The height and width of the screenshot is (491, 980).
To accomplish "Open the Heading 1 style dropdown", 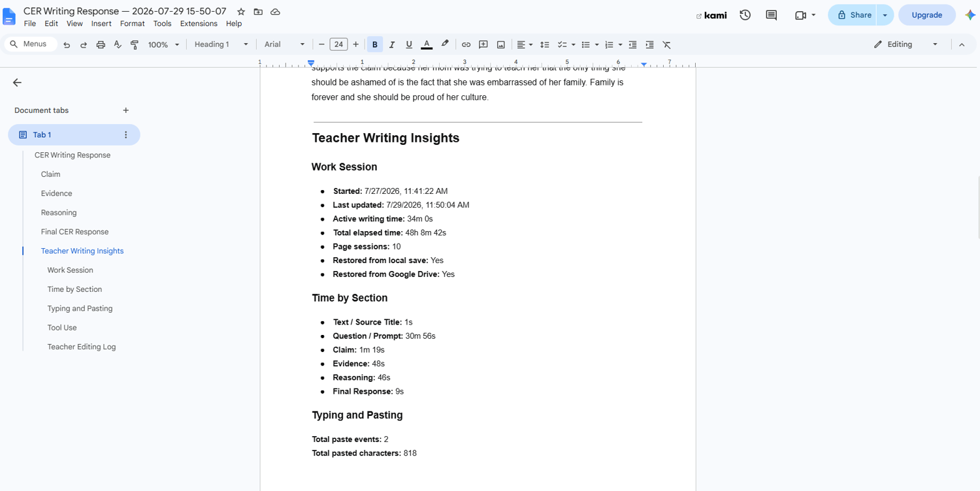I will 221,44.
